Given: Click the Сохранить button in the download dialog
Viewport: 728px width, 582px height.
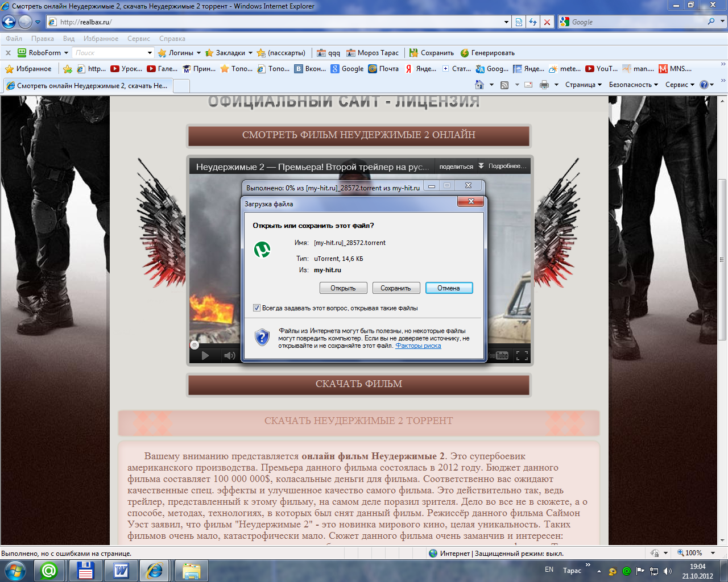Looking at the screenshot, I should tap(396, 288).
